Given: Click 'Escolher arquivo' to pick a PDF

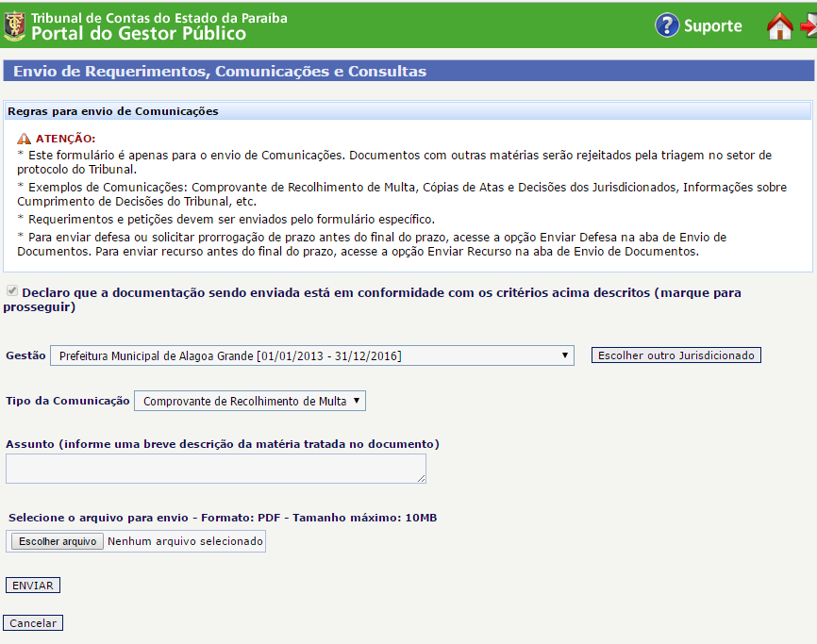Looking at the screenshot, I should click(58, 541).
